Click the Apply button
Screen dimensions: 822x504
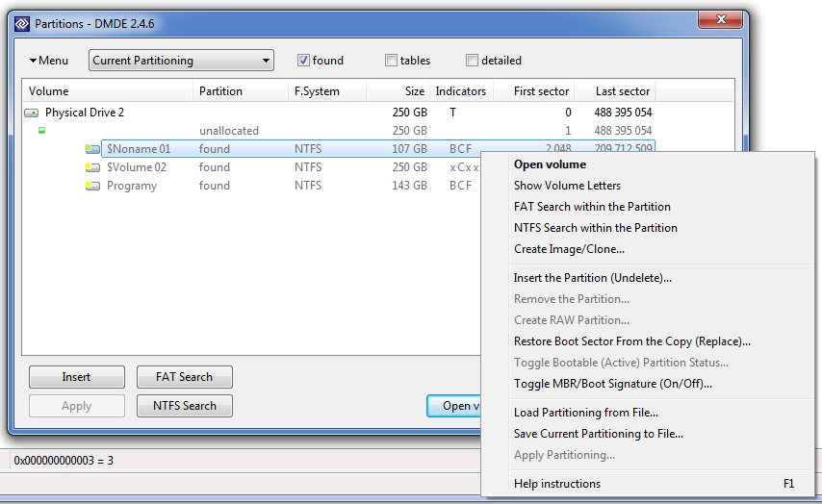tap(77, 406)
